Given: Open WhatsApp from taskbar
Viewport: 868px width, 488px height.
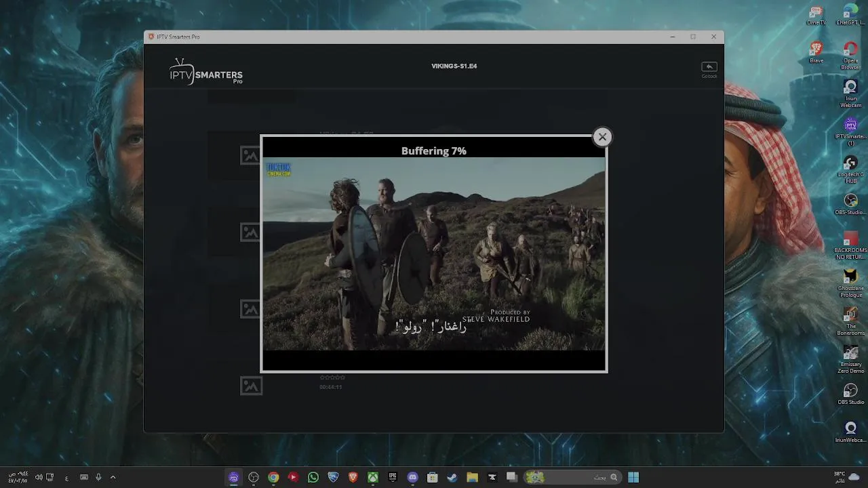Looking at the screenshot, I should pos(313,477).
